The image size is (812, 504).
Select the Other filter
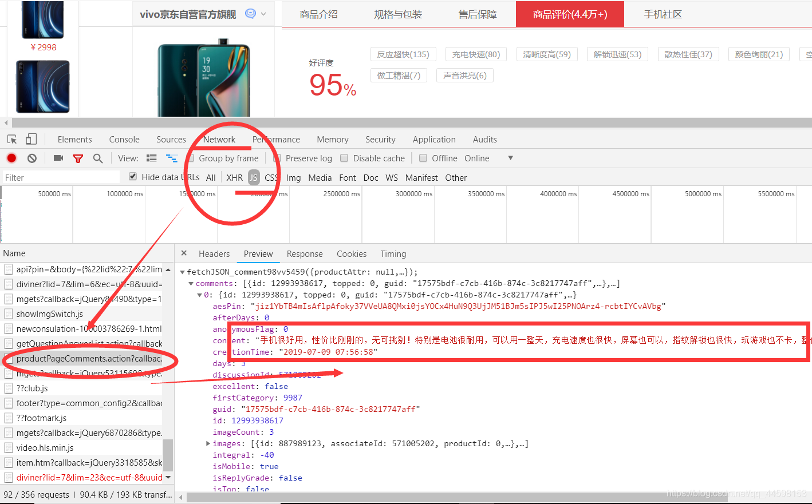click(456, 178)
